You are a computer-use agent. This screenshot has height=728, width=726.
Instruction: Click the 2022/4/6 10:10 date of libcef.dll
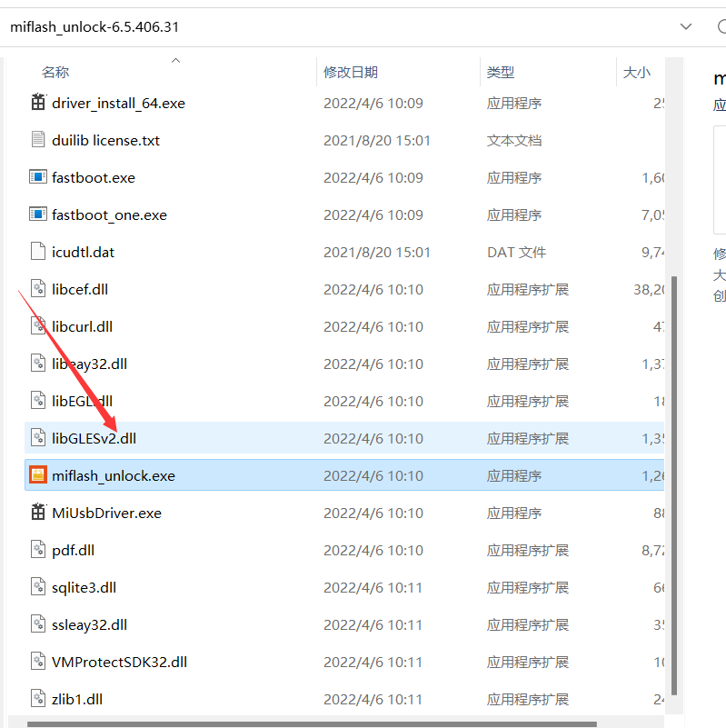(373, 289)
